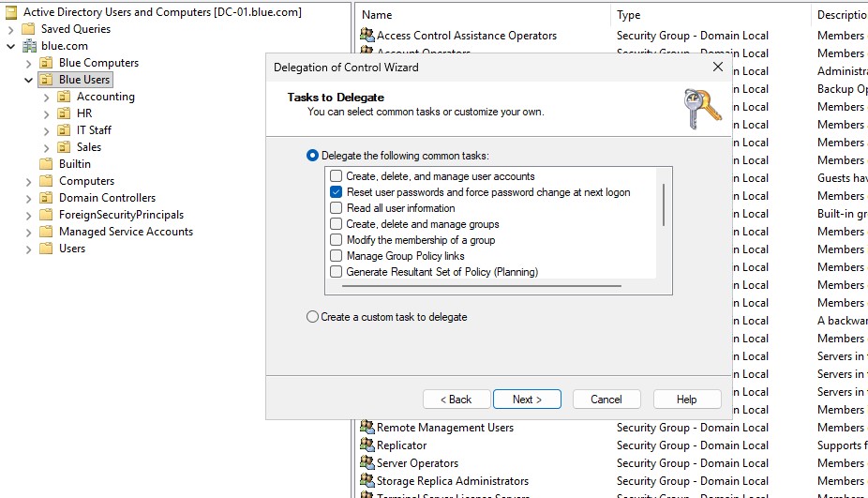This screenshot has width=868, height=498.
Task: Expand the ForeignSecurityPrincipals node
Action: click(x=29, y=216)
